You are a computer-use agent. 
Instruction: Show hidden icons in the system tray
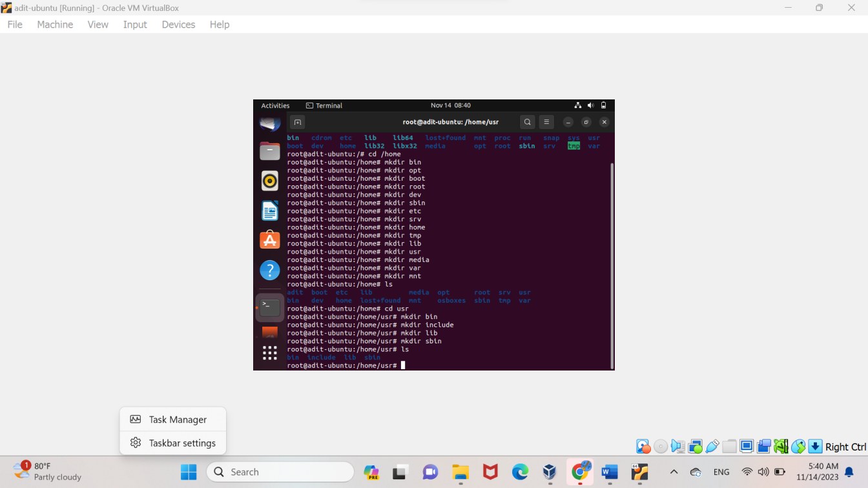click(674, 473)
